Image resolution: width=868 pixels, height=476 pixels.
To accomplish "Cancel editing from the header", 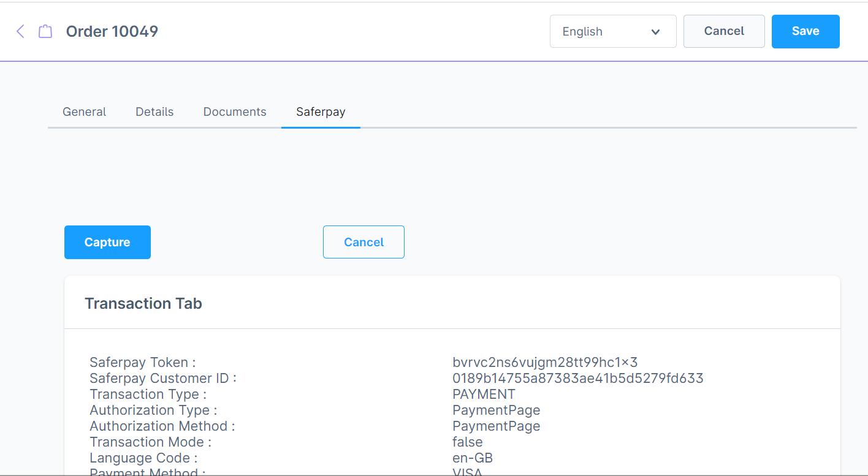I will point(724,31).
